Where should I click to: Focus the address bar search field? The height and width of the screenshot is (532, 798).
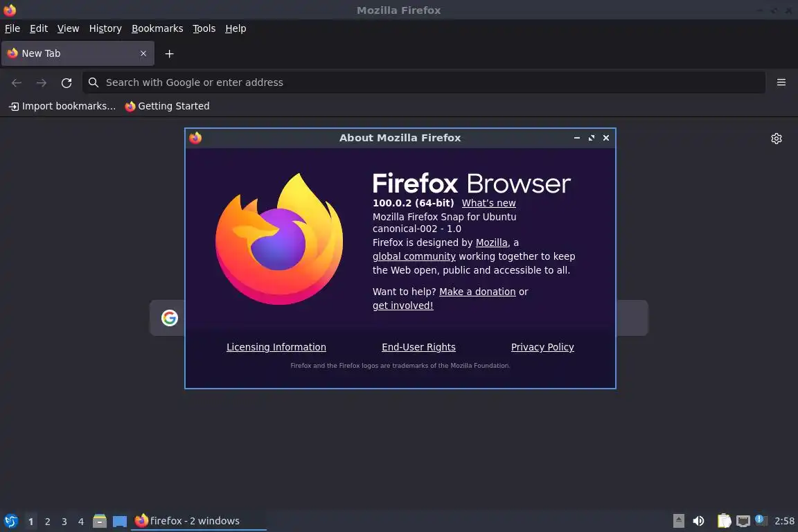424,82
